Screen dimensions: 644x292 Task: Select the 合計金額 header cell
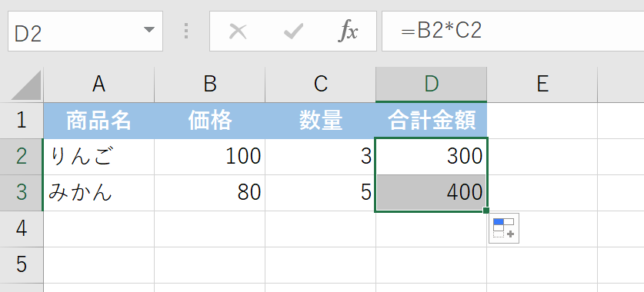click(431, 121)
